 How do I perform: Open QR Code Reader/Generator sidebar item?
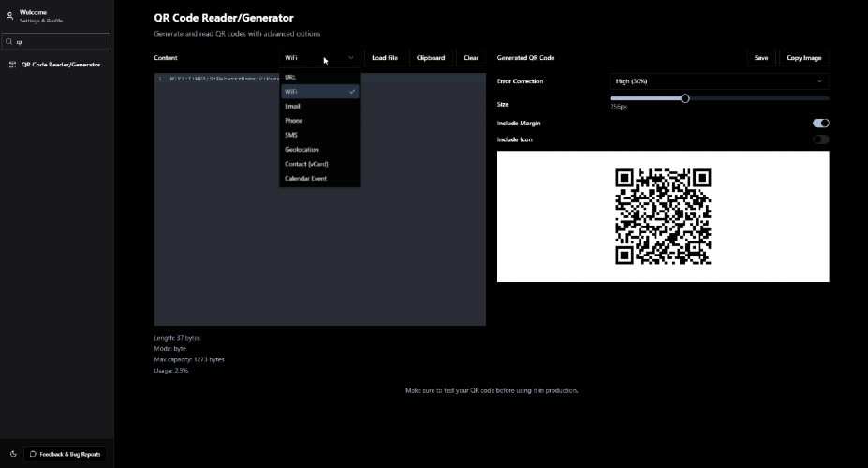pos(56,65)
